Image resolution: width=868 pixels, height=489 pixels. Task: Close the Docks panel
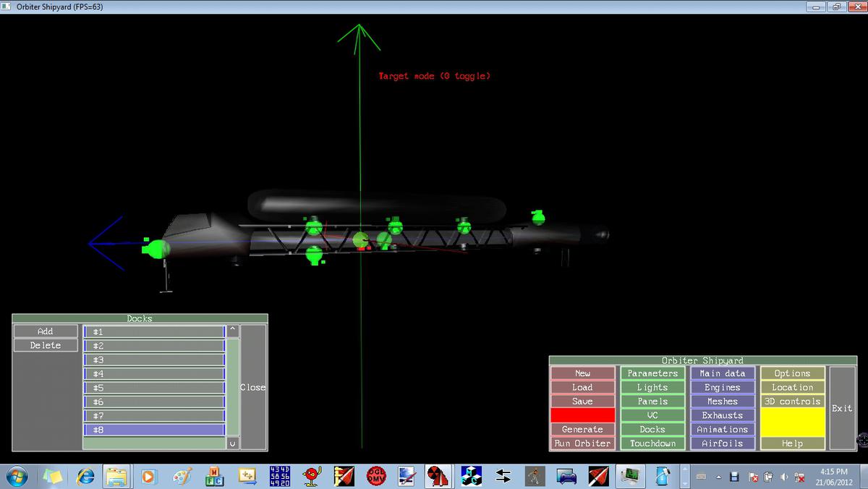pyautogui.click(x=253, y=387)
